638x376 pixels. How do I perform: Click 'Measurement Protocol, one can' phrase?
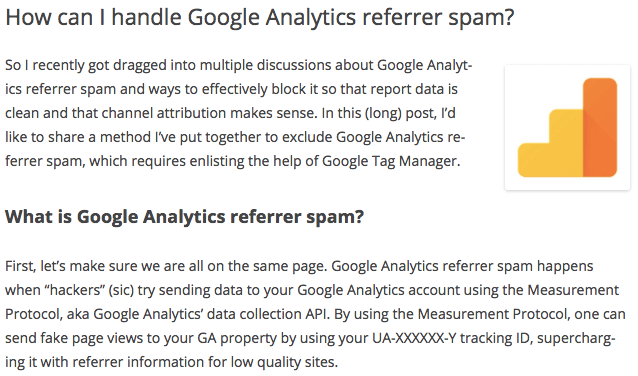pos(521,314)
